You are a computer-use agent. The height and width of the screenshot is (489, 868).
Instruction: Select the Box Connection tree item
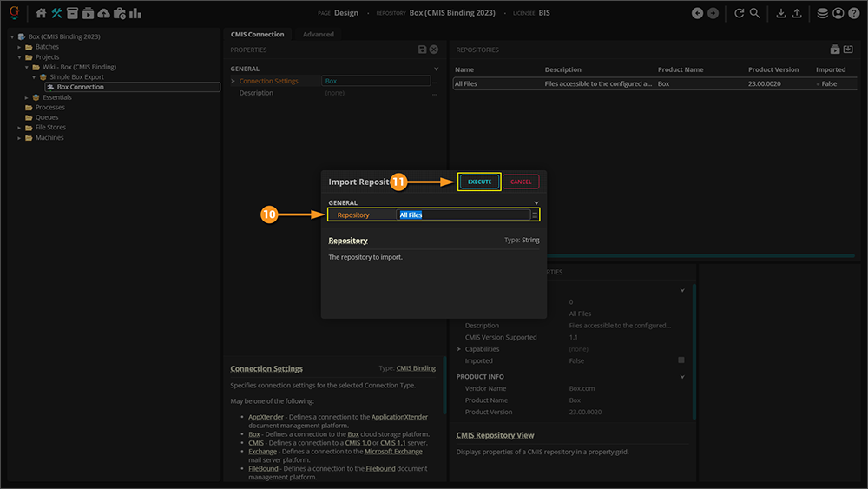point(80,87)
